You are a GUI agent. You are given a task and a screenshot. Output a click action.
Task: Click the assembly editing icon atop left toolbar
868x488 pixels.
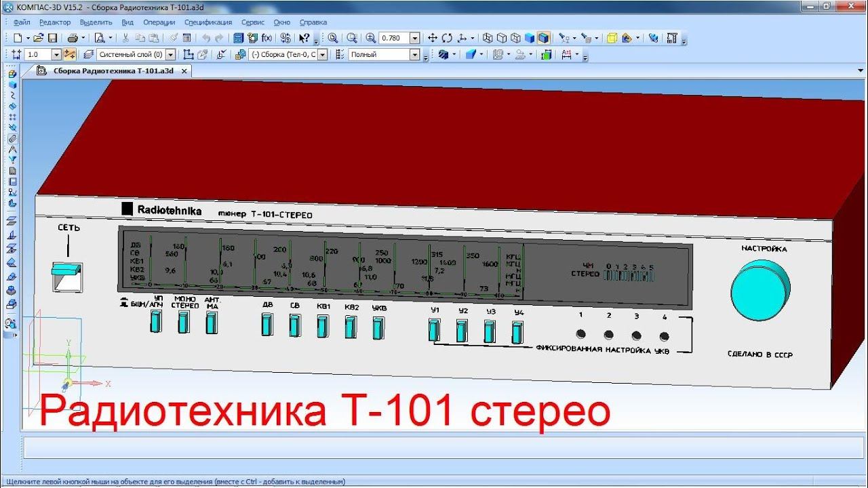pyautogui.click(x=12, y=74)
